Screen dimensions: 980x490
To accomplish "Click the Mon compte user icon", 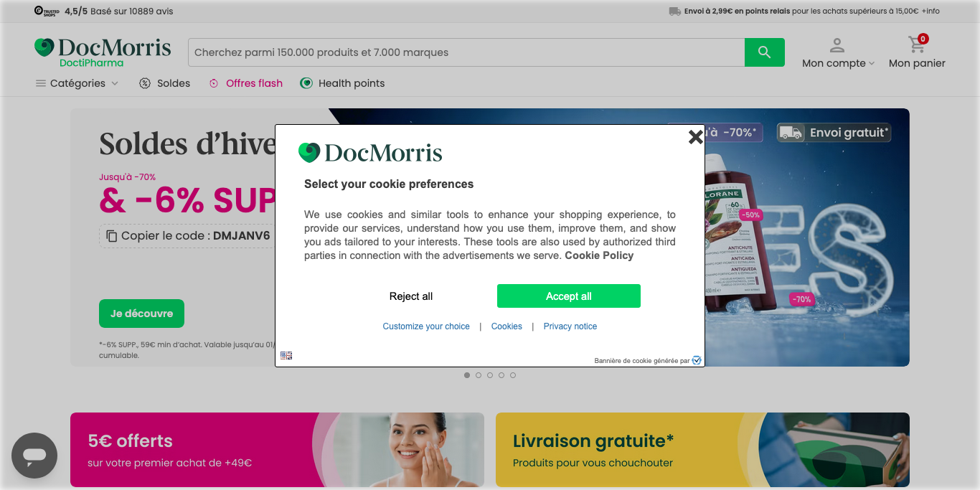I will [x=837, y=44].
